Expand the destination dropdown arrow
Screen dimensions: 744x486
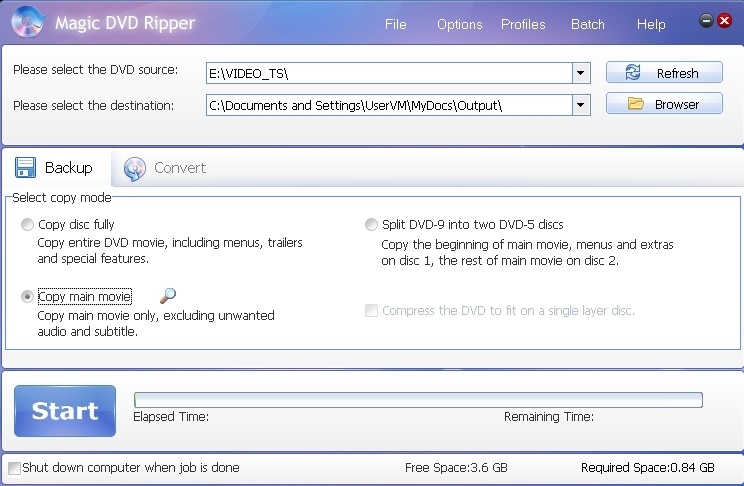coord(581,105)
